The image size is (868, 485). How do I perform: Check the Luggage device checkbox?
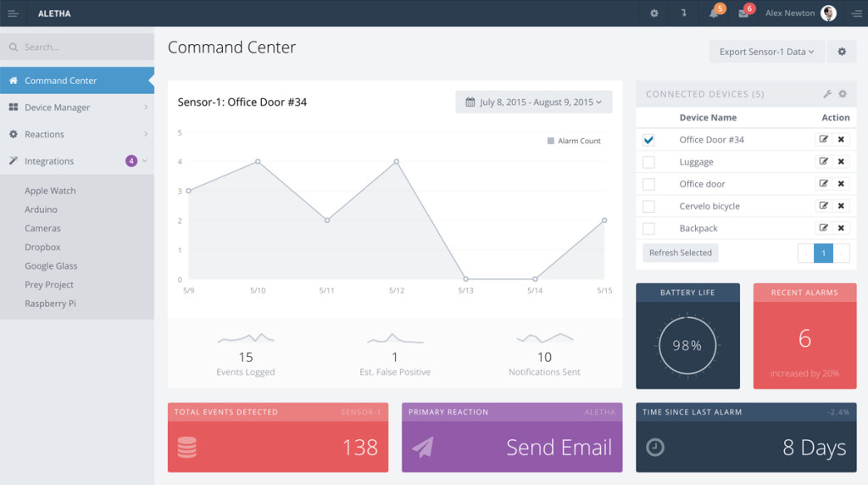(x=648, y=162)
